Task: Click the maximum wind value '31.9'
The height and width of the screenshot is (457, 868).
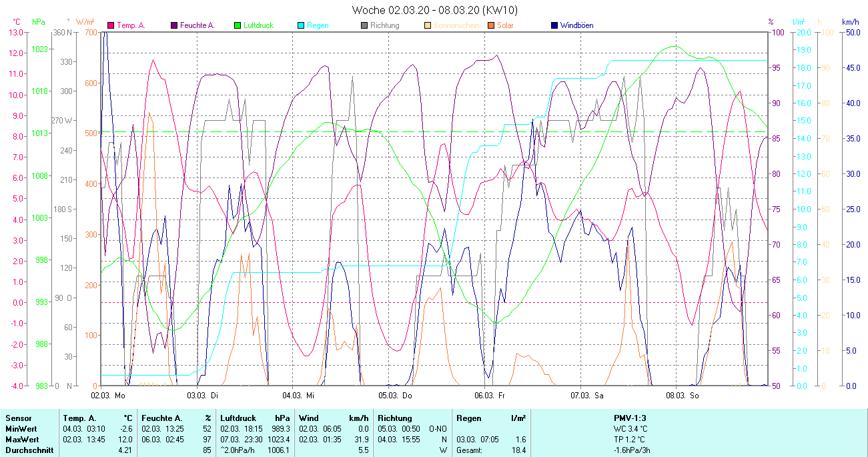Action: (x=360, y=440)
